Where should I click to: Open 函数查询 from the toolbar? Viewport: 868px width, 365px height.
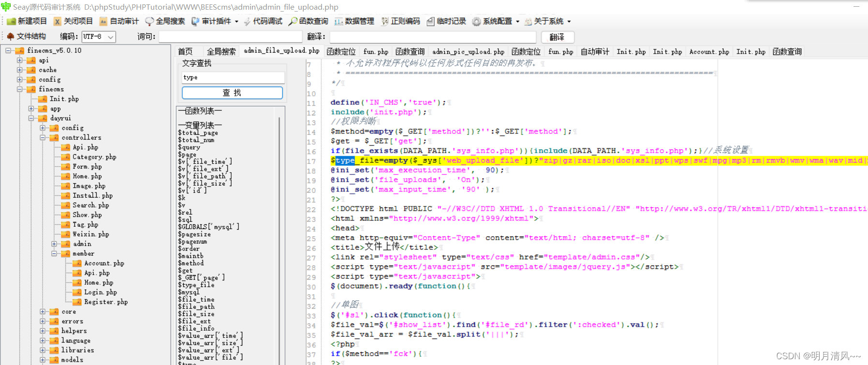tap(309, 21)
